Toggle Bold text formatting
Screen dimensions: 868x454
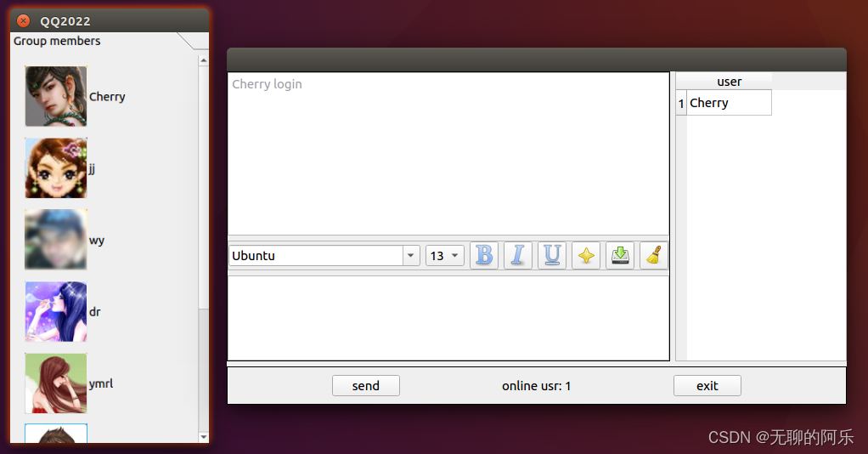pos(484,256)
